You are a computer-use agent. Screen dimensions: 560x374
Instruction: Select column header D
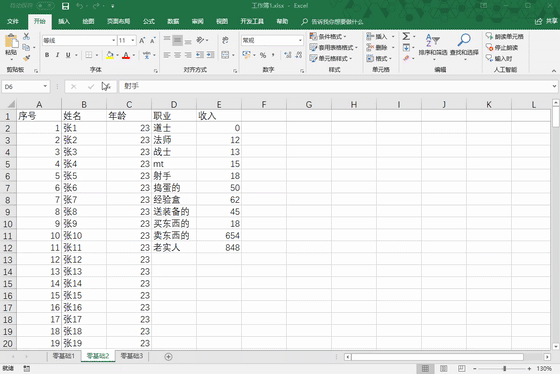point(174,104)
